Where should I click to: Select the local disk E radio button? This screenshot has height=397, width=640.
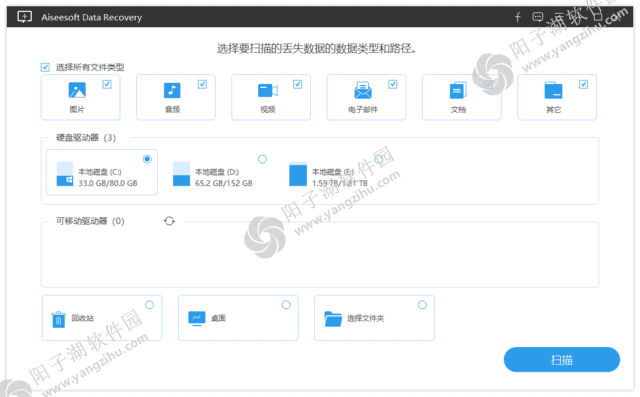click(x=379, y=159)
